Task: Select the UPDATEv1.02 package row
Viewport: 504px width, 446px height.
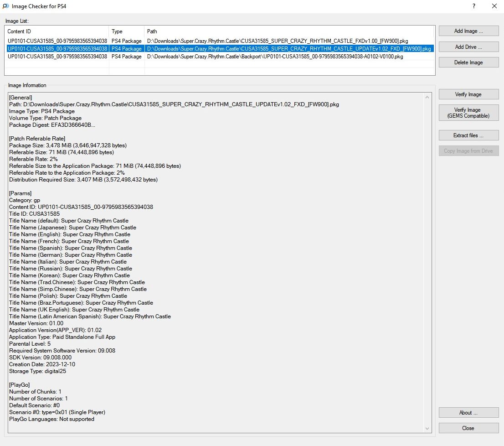Action: (x=220, y=48)
